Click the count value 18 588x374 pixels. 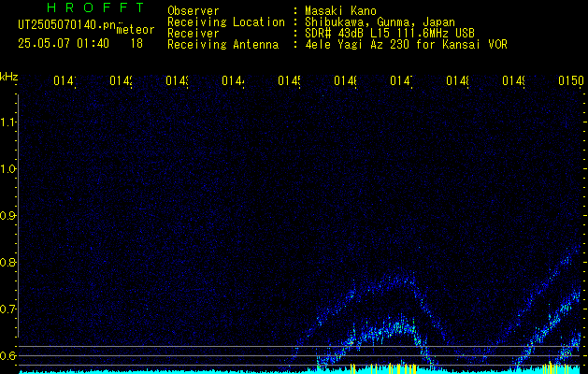pos(136,44)
